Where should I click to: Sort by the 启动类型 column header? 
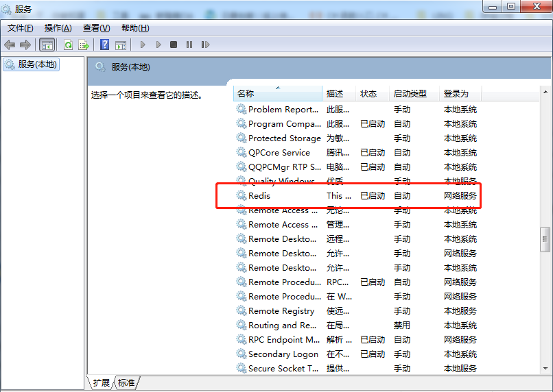pos(414,94)
